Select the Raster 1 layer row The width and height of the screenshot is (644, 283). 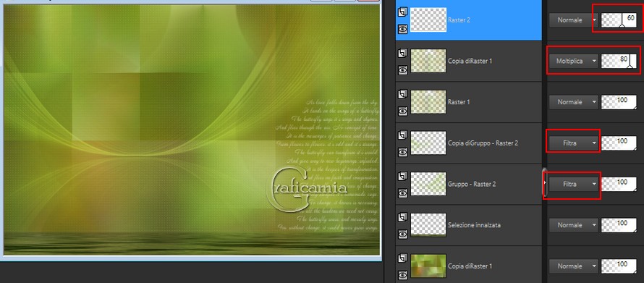pos(469,102)
